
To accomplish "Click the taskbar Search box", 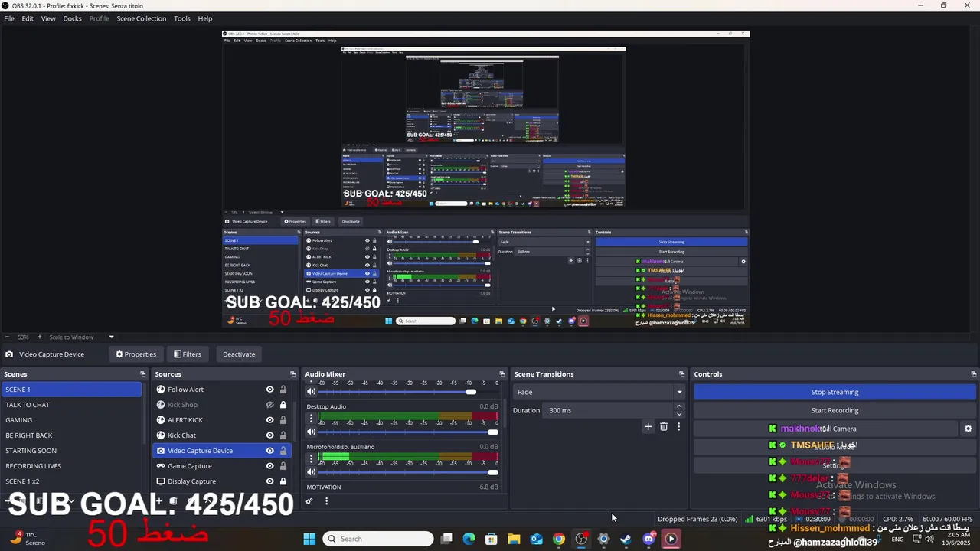I will pyautogui.click(x=378, y=539).
